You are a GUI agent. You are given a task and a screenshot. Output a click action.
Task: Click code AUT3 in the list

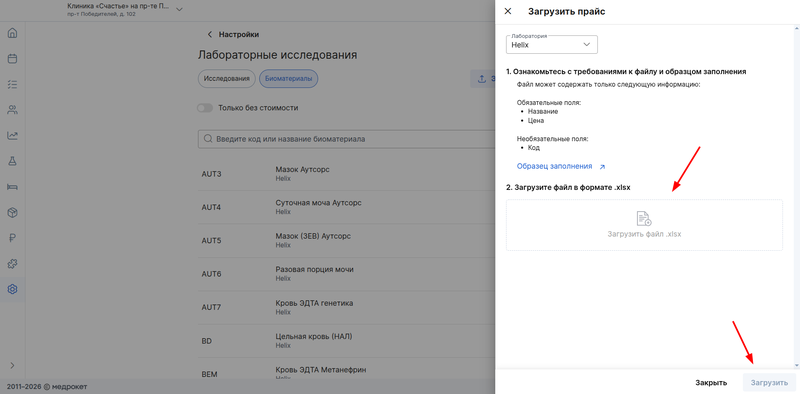[x=211, y=174]
